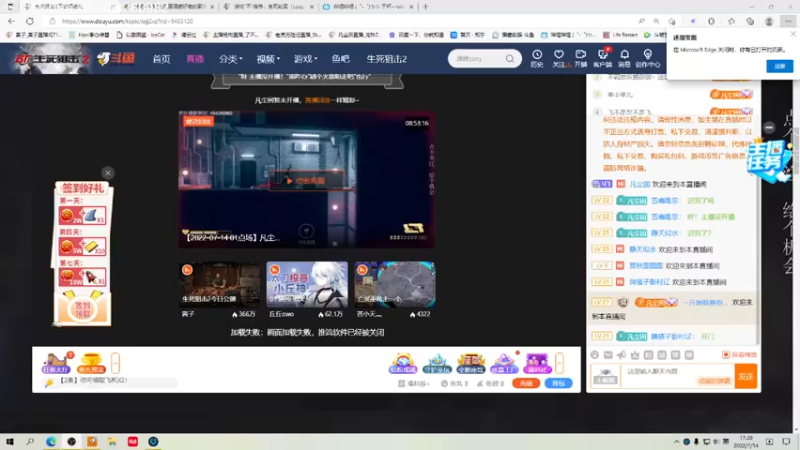
Task: Click the 鱼丸 9 balance in gift bar
Action: 454,383
